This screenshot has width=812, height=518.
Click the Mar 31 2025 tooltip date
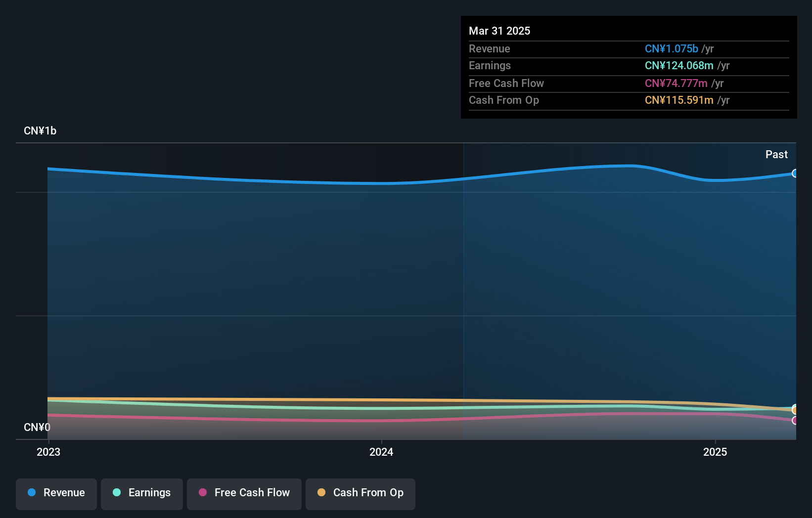point(499,31)
